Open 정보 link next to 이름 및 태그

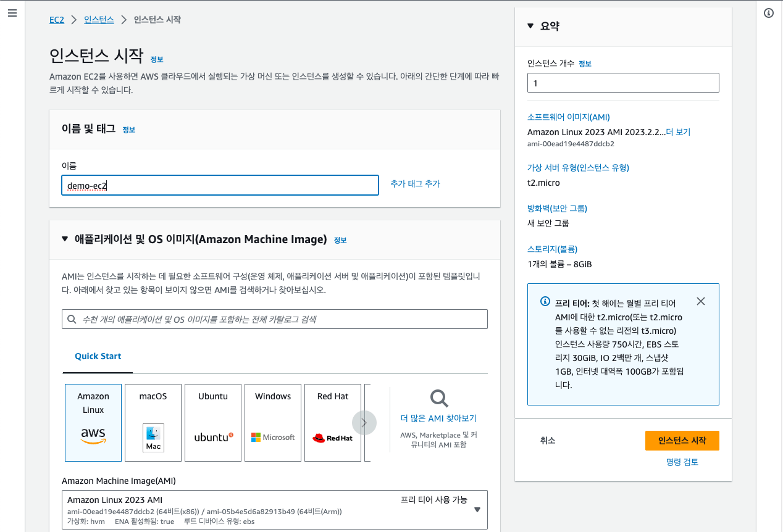tap(128, 130)
